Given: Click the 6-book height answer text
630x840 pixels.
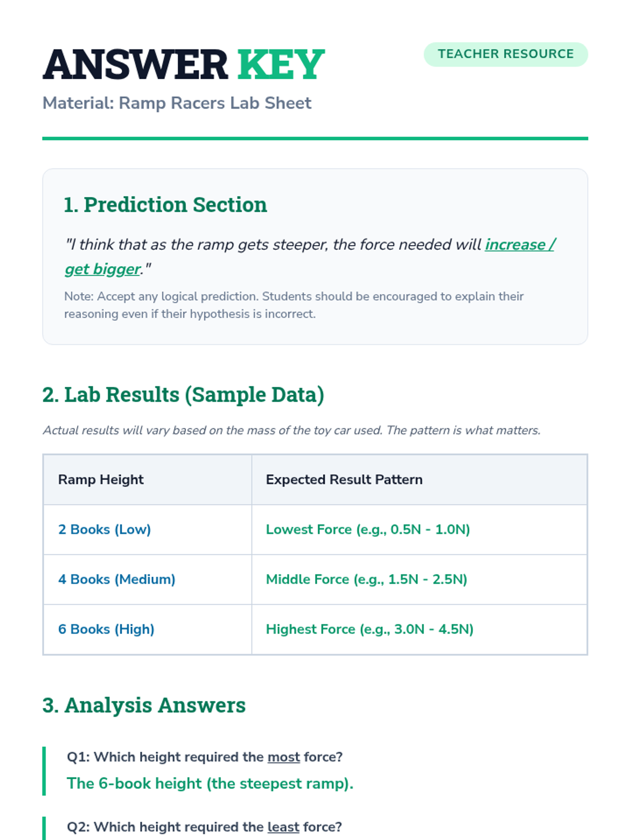Looking at the screenshot, I should click(210, 783).
